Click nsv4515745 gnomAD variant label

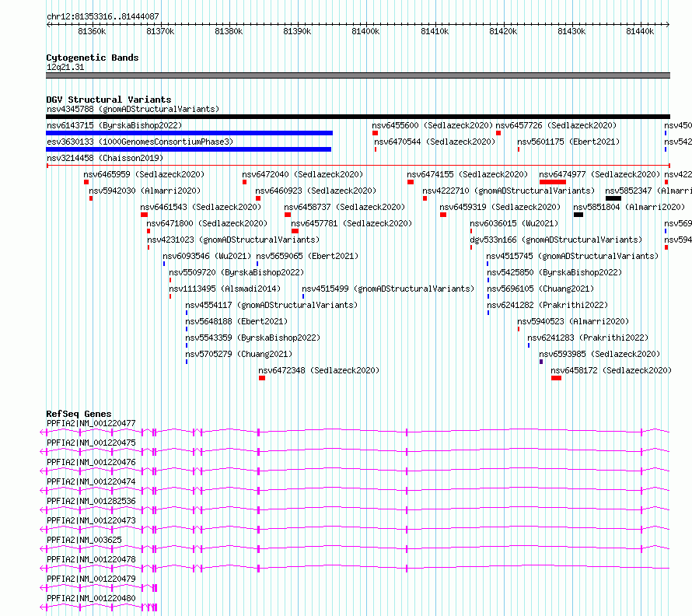(572, 256)
